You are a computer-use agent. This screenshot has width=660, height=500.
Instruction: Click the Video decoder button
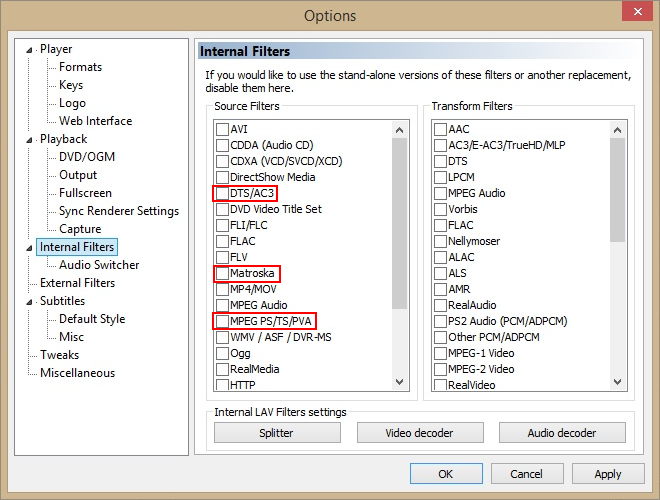point(420,433)
